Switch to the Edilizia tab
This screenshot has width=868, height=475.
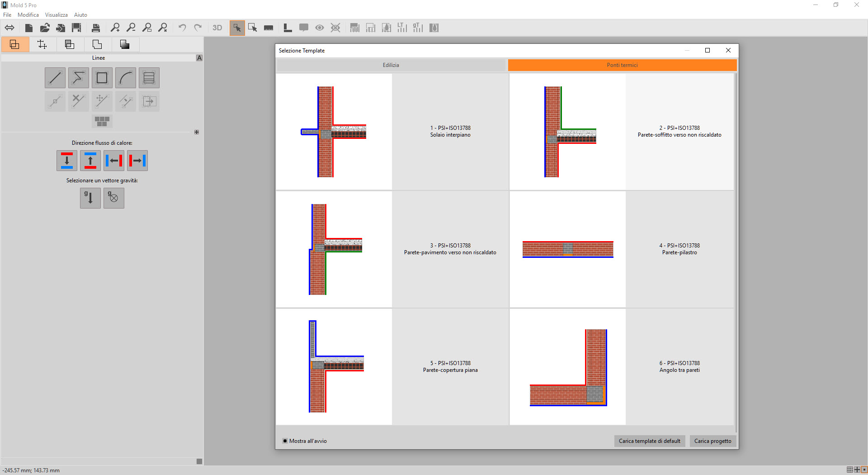pos(391,65)
